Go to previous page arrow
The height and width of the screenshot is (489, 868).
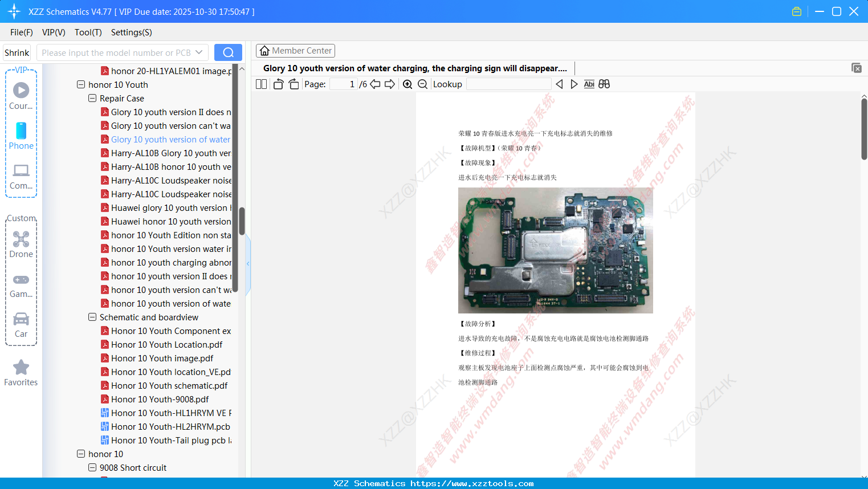click(375, 84)
